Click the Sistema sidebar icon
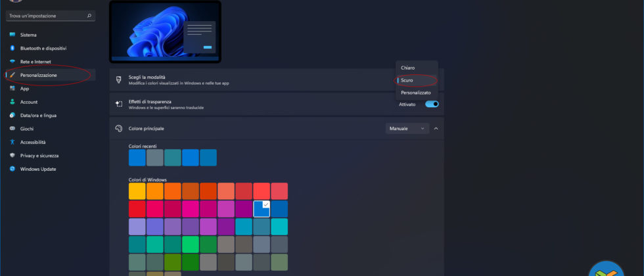Viewport: 644px width, 276px height. pos(12,35)
